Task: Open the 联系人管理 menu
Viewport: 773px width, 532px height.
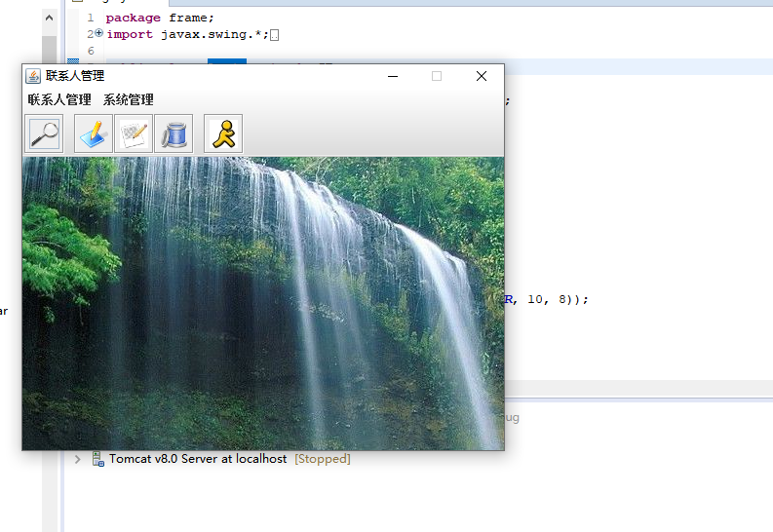Action: [x=59, y=100]
